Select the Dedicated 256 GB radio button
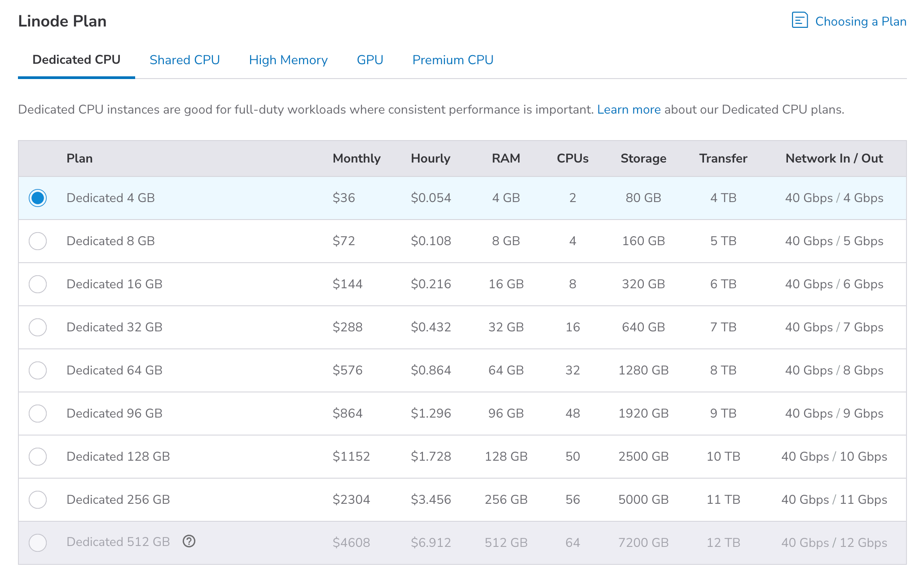 [38, 500]
